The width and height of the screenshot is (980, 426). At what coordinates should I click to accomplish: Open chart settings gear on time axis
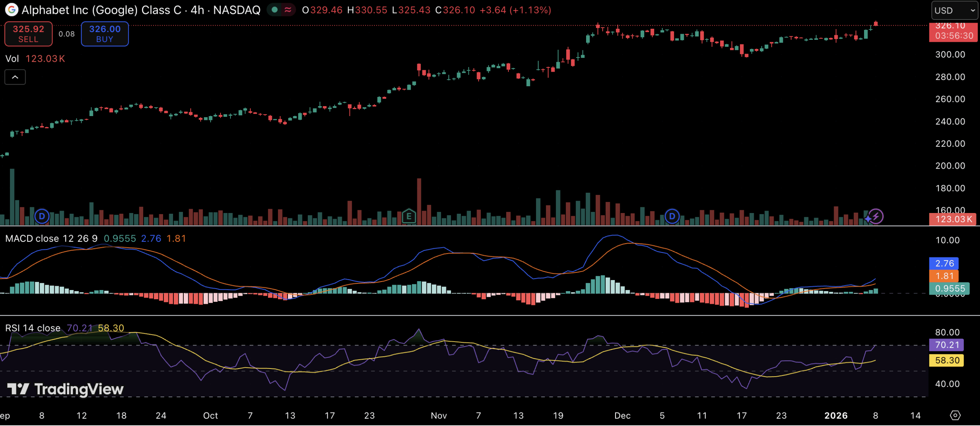pyautogui.click(x=955, y=415)
